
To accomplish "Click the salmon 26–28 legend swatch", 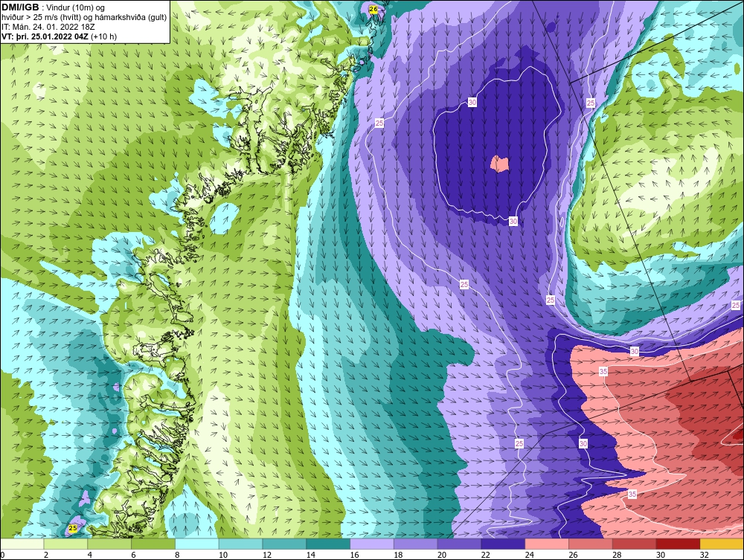I will click(591, 544).
